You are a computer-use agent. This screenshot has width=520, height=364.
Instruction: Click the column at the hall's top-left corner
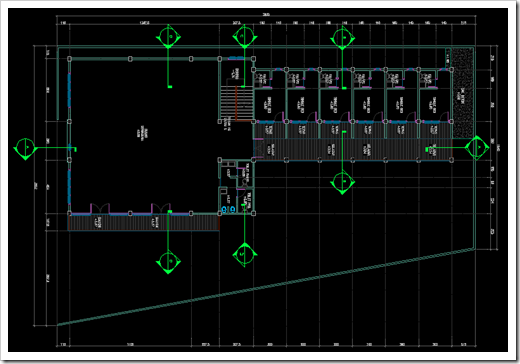point(70,59)
